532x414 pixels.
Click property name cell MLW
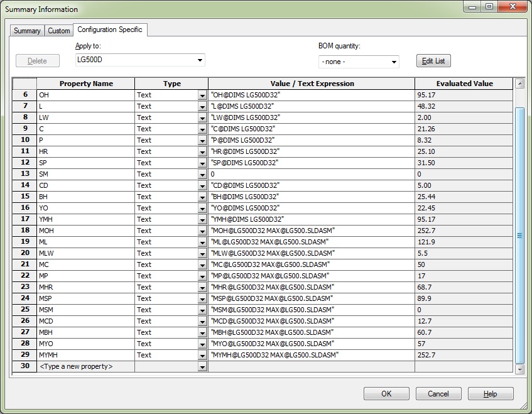pyautogui.click(x=86, y=253)
